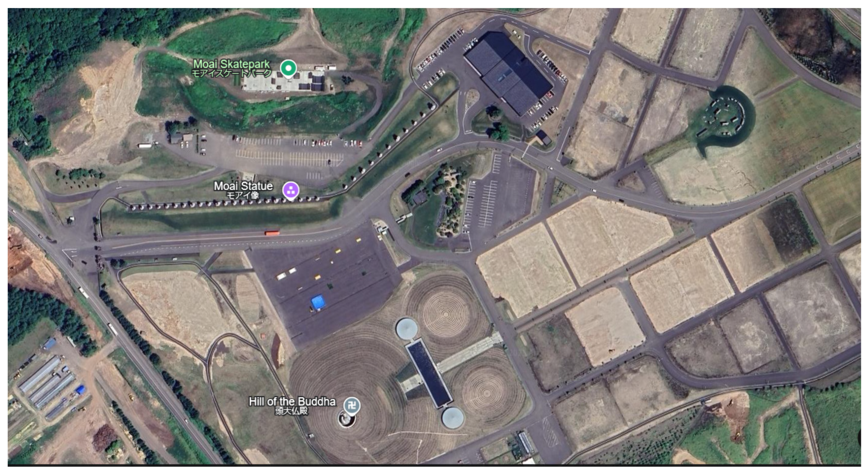
Task: Open the Hill of the Buddha temple icon
Action: coord(352,405)
